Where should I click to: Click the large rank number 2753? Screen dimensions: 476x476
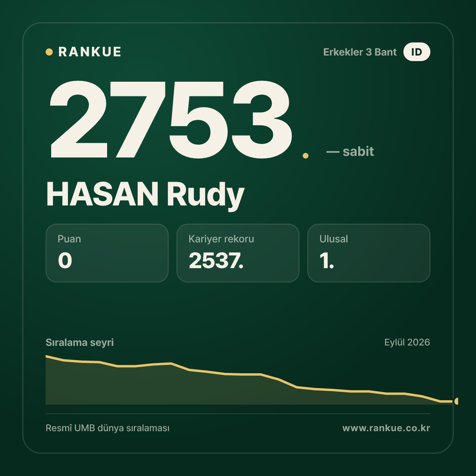tap(171, 119)
